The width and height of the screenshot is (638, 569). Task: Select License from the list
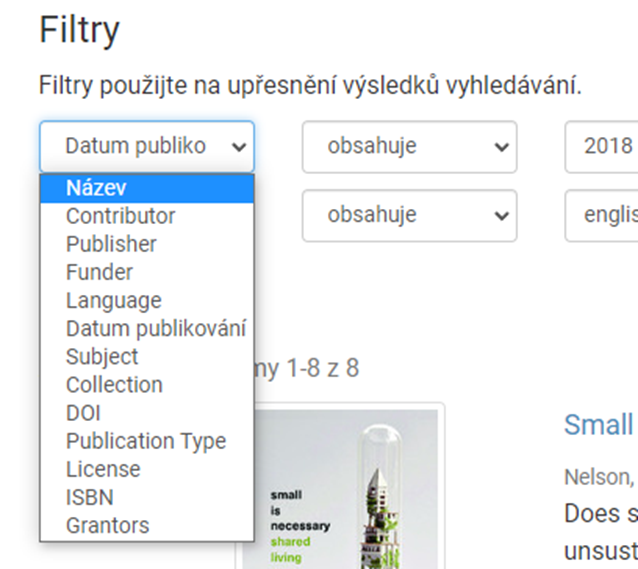tap(147, 469)
